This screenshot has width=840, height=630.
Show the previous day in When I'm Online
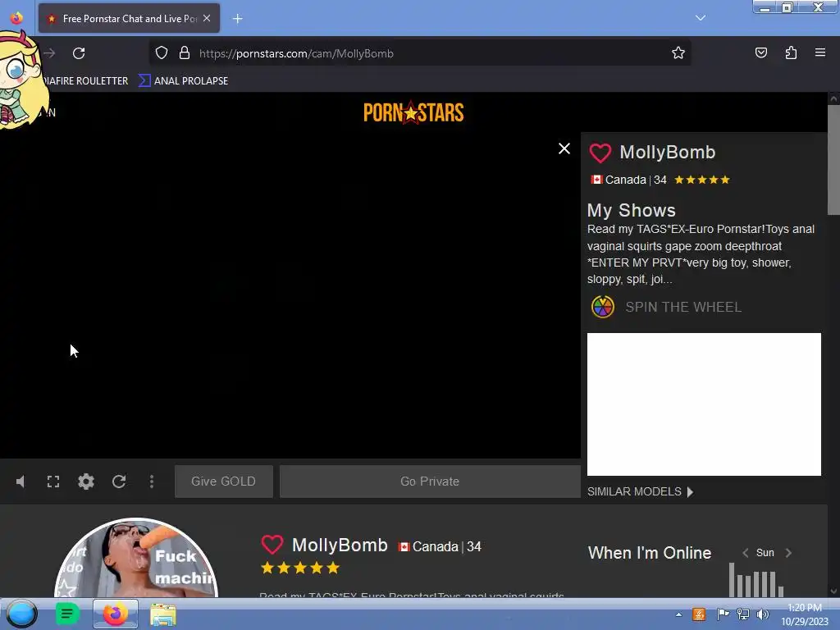tap(745, 553)
